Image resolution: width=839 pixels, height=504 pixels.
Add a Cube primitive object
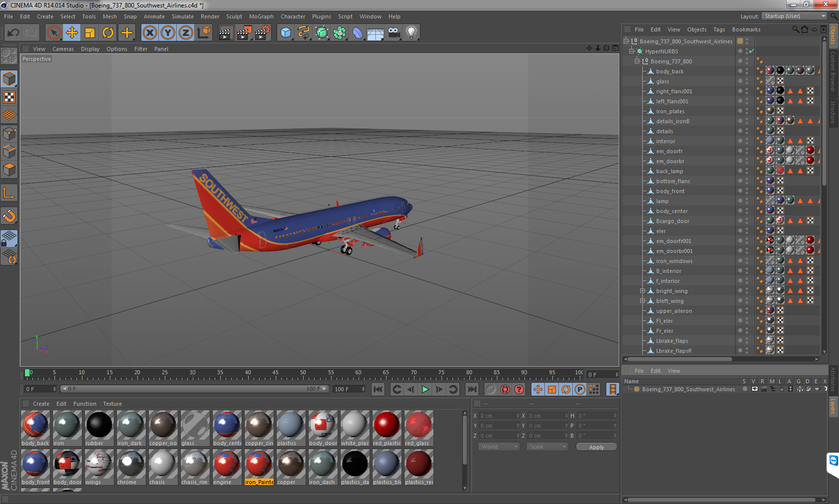286,33
